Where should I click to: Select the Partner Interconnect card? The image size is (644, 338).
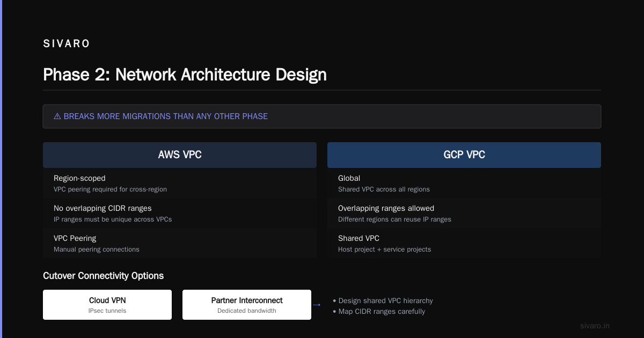[247, 305]
